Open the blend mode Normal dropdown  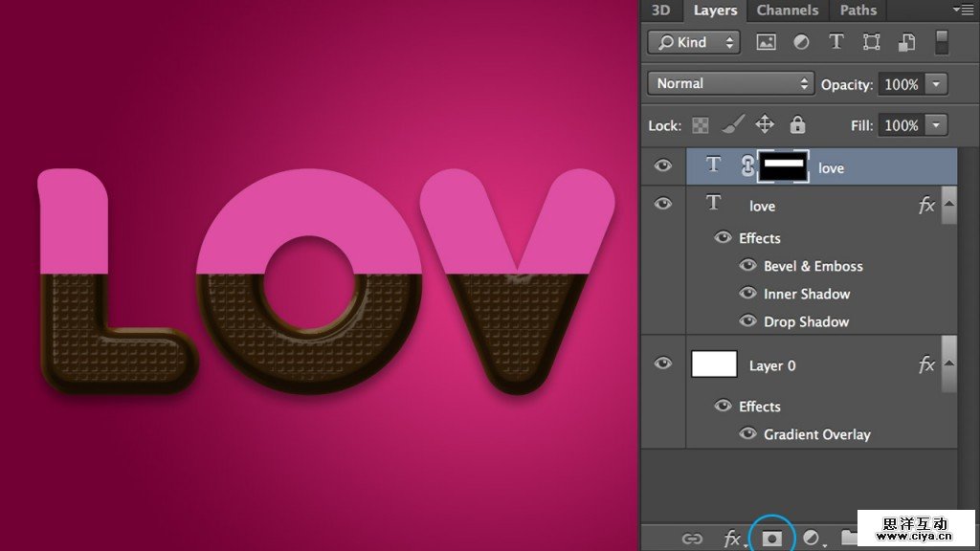point(730,83)
